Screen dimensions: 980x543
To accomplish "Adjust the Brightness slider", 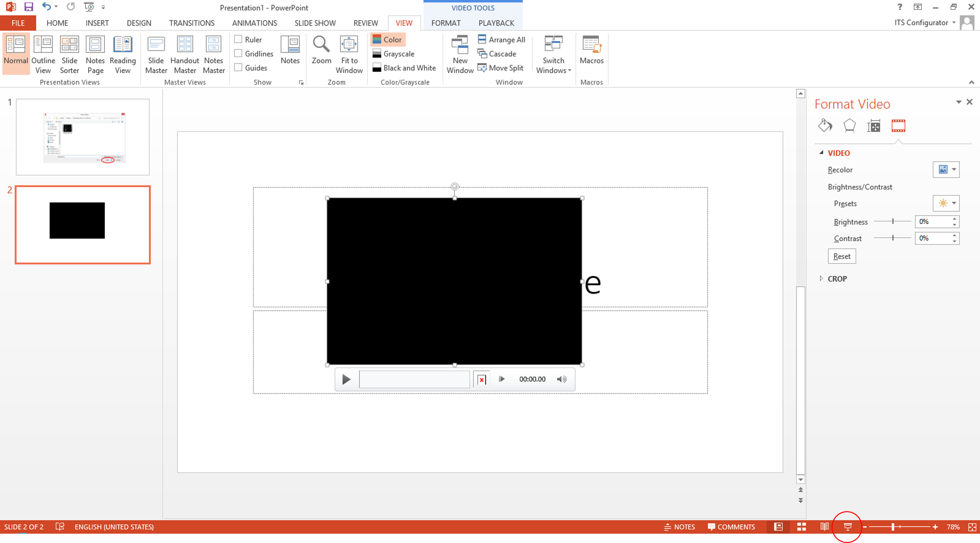I will pyautogui.click(x=893, y=222).
